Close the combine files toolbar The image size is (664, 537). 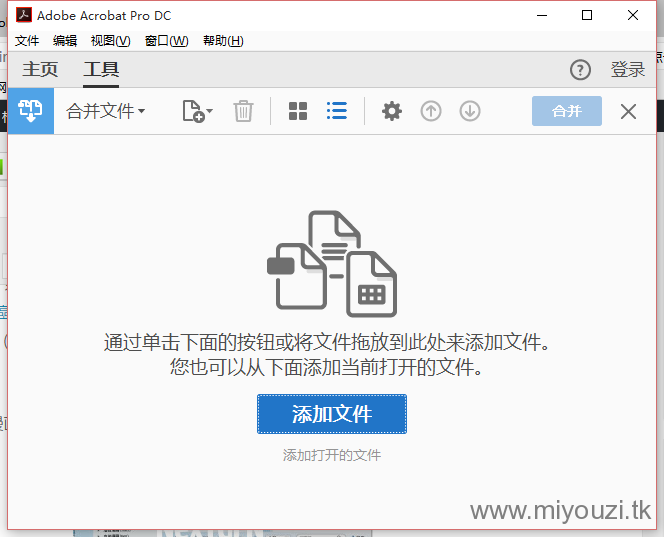pos(628,112)
